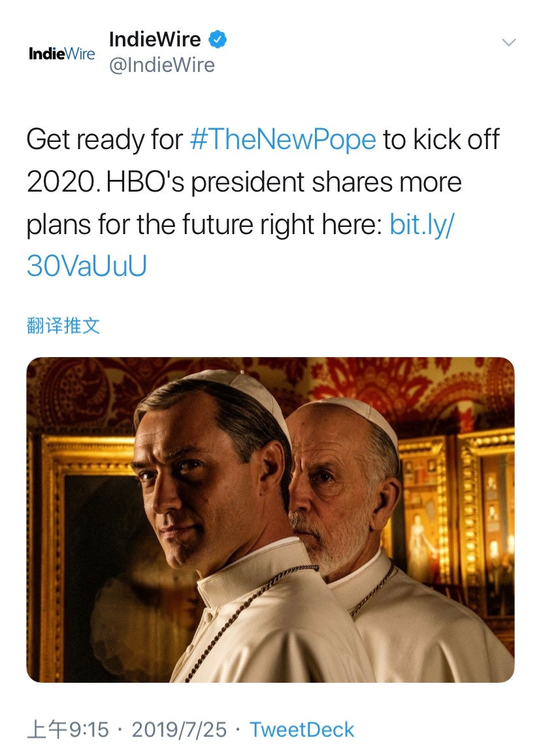Open the #TheNewPope hashtag

[x=283, y=141]
